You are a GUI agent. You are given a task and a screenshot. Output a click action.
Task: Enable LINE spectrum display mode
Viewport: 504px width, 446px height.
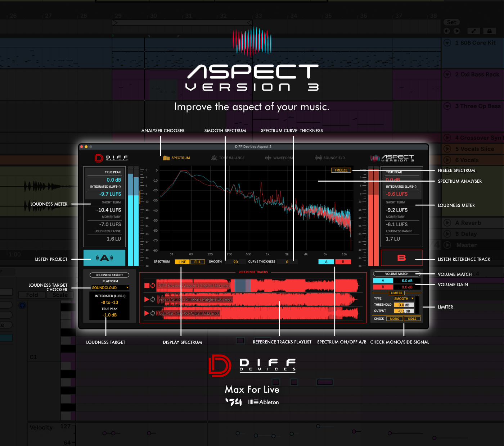tap(182, 262)
